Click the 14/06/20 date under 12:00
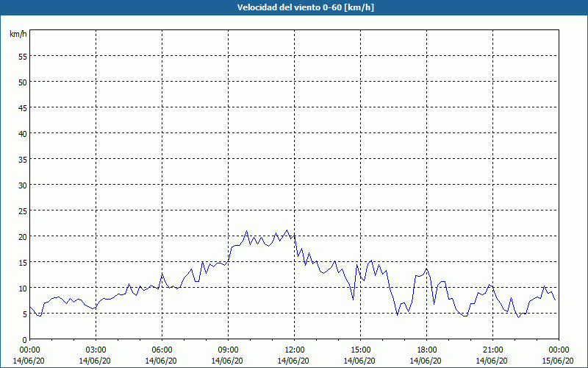588x368 pixels. 293,361
